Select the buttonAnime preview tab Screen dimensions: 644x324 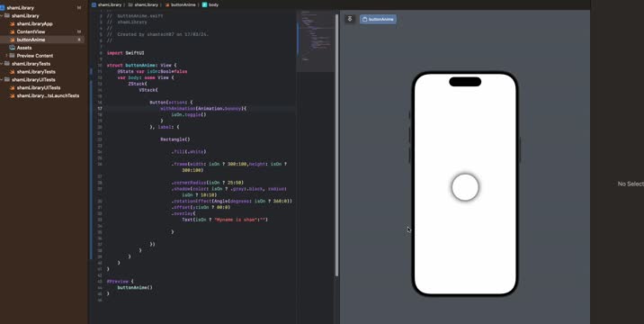pos(378,19)
